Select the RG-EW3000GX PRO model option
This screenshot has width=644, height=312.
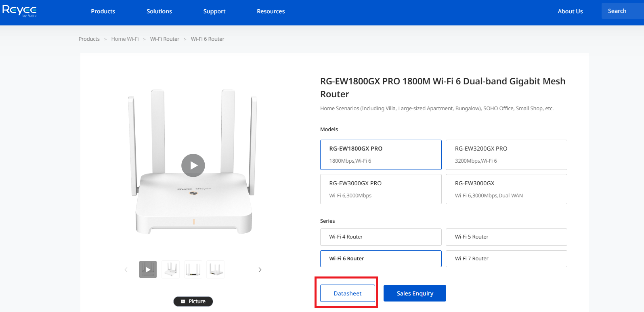click(381, 189)
